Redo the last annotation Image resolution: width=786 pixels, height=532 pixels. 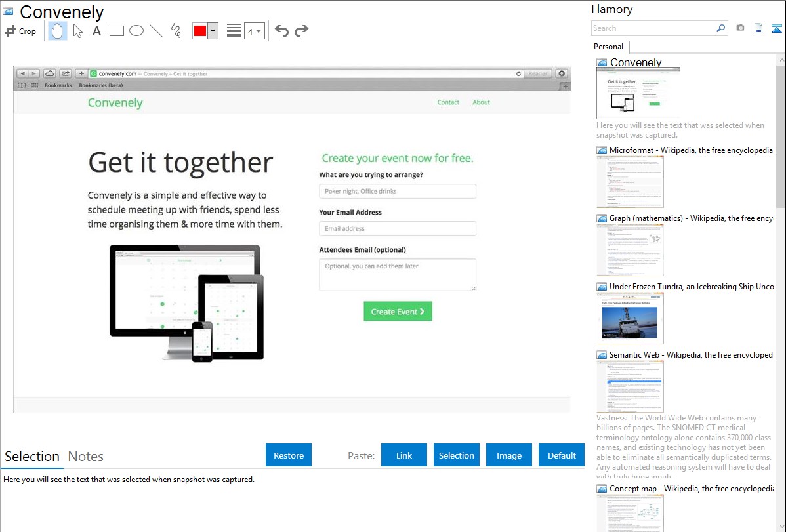pyautogui.click(x=301, y=31)
